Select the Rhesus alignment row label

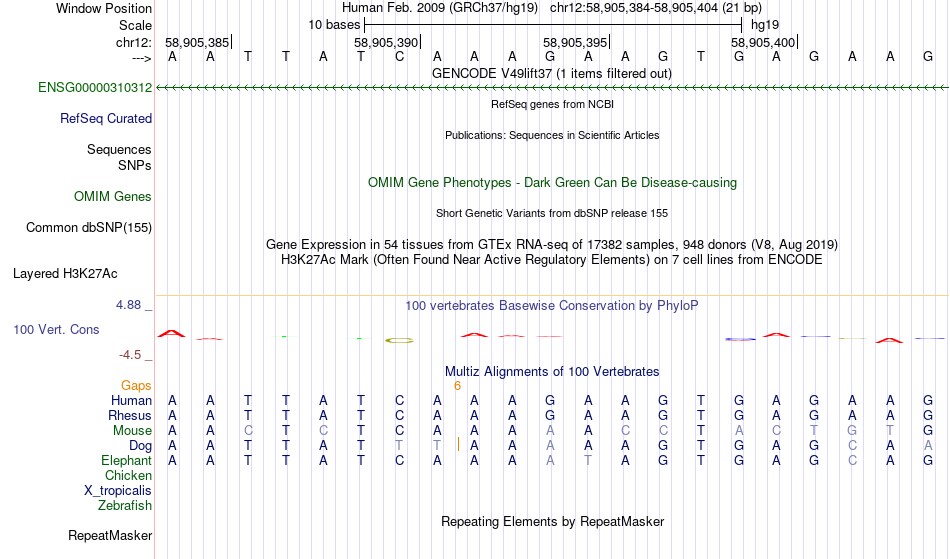pos(130,415)
